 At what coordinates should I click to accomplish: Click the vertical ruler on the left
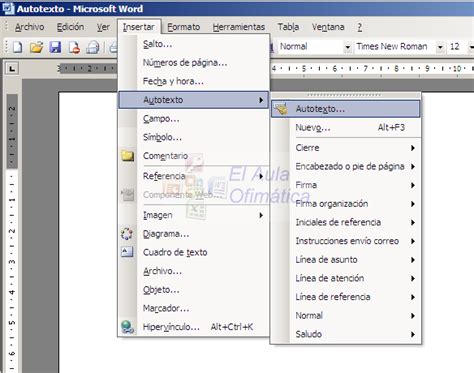pos(12,233)
